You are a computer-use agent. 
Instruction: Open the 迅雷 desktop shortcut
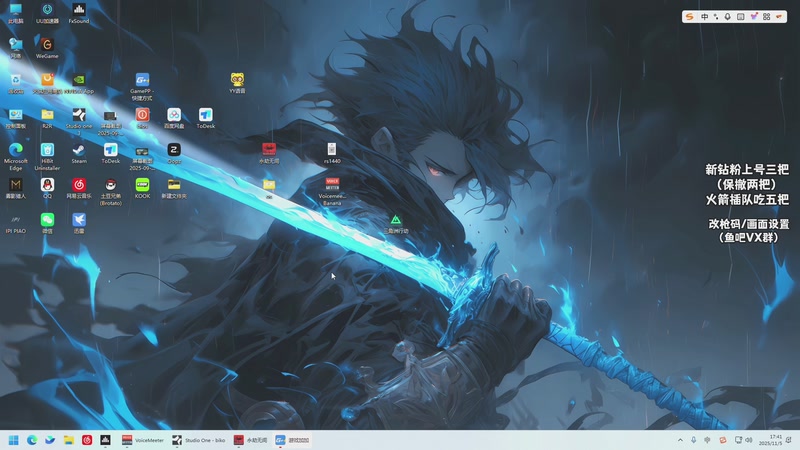[x=79, y=223]
